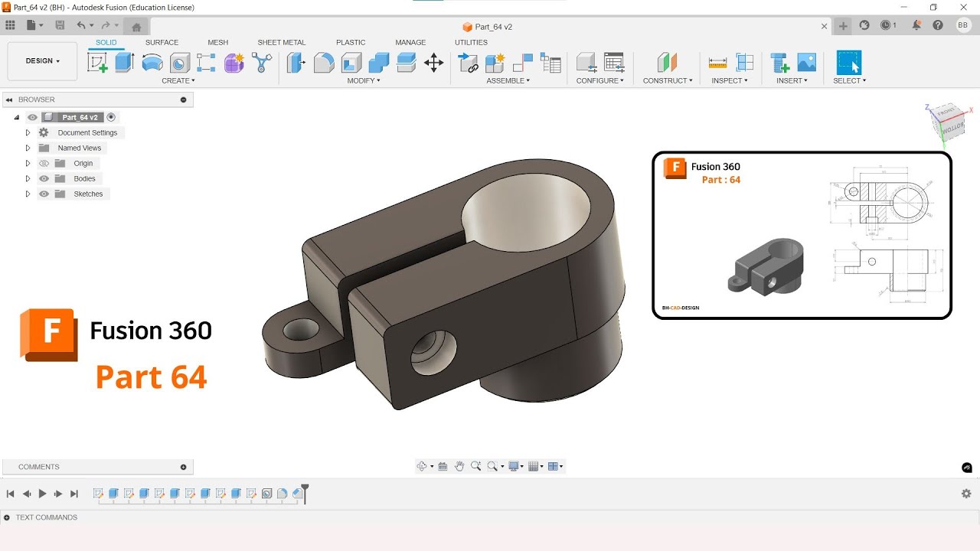Select the Orbit navigation tool

pyautogui.click(x=422, y=466)
